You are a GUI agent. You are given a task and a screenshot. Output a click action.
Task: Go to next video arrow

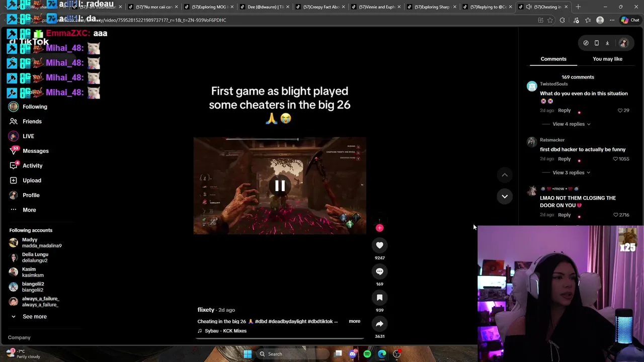pos(505,196)
